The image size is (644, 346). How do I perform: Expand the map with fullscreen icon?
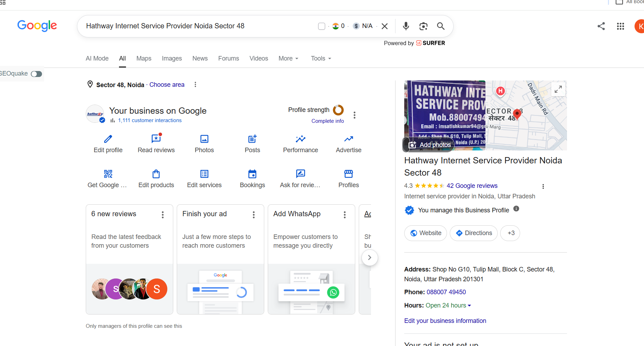(x=558, y=89)
